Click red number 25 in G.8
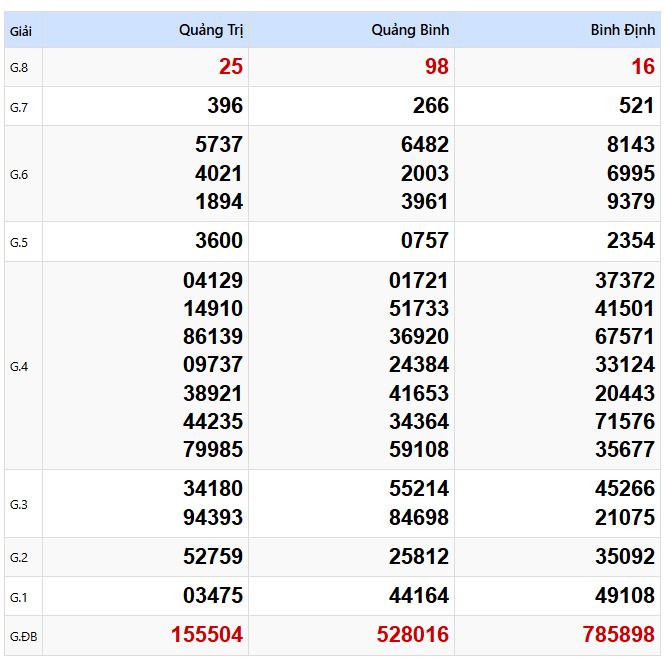The image size is (665, 662). tap(231, 67)
